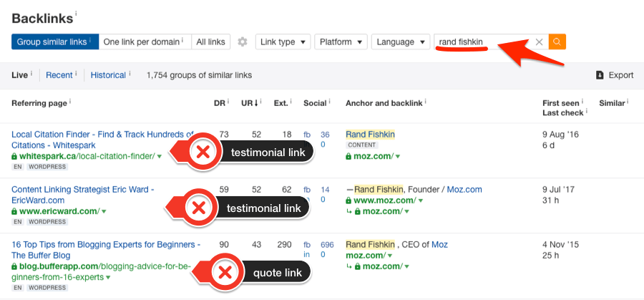
Task: Click first seen date 9 Aug '16
Action: [560, 135]
